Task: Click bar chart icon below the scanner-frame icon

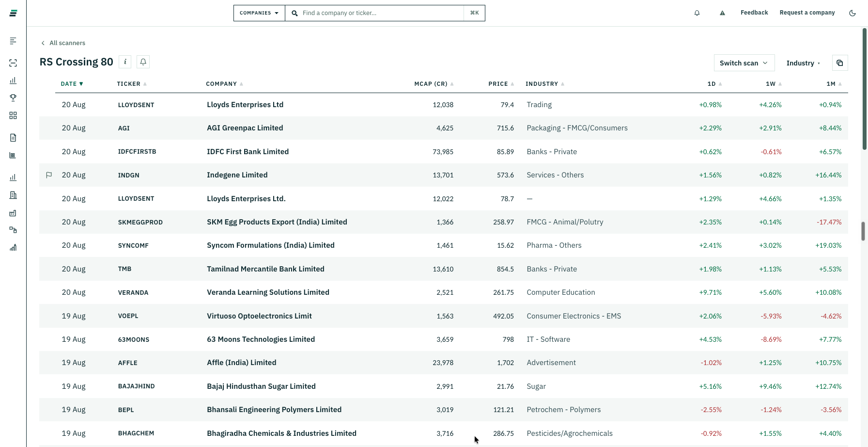Action: point(13,80)
